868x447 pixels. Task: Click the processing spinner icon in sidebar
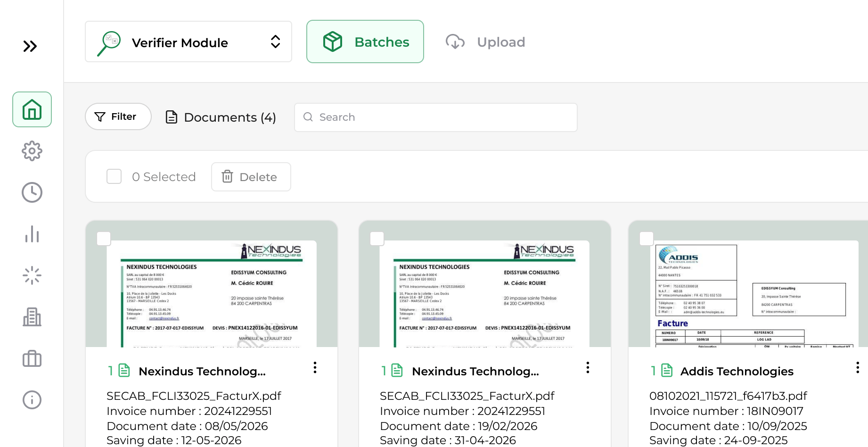32,275
